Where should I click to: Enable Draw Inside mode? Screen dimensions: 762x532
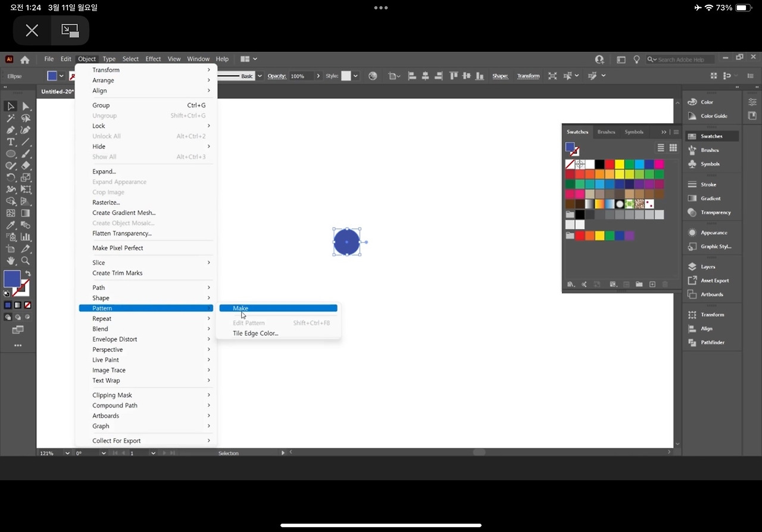[27, 317]
